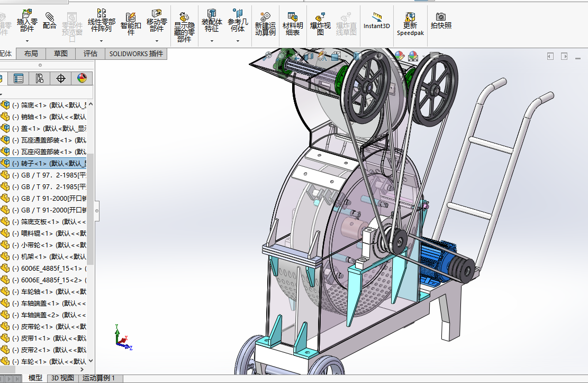
Task: Select highlighted 转子<1> component
Action: click(x=43, y=163)
